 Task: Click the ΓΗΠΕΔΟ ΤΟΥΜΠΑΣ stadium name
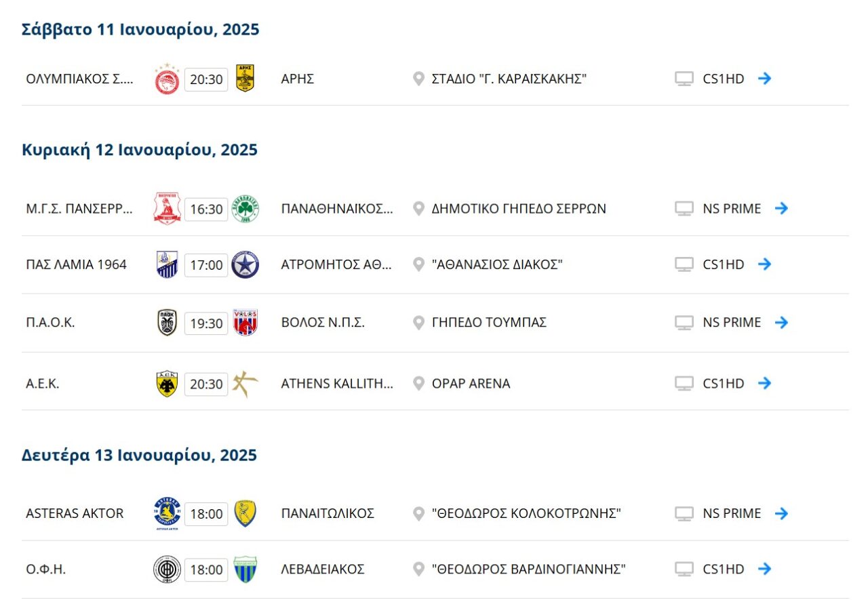click(489, 323)
